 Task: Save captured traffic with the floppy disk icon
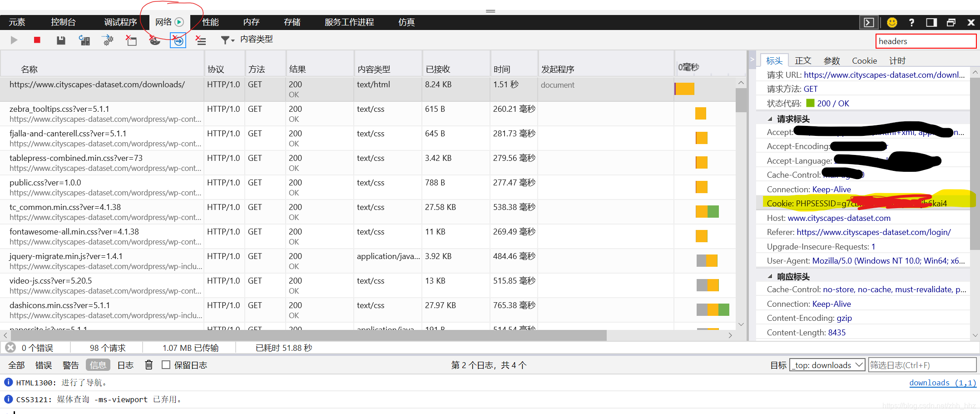point(61,40)
